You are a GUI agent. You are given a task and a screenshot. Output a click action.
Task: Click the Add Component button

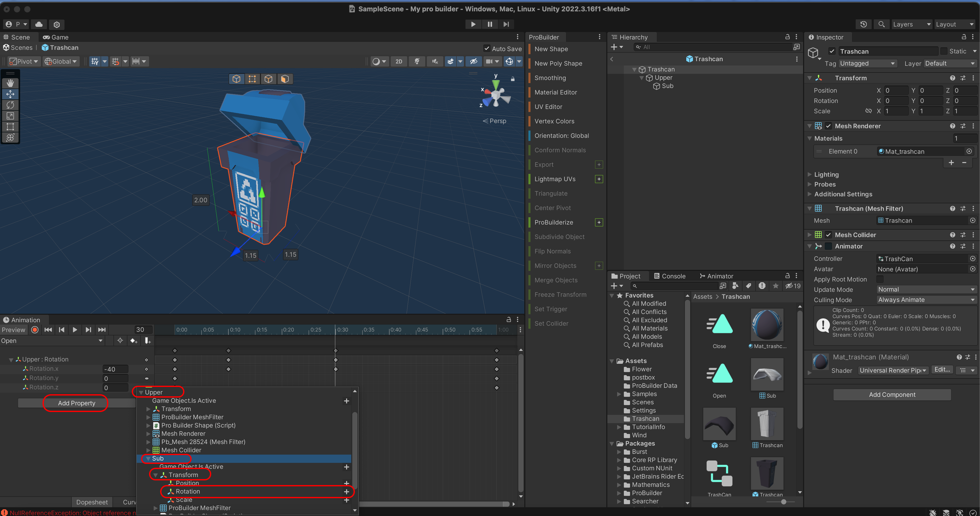(x=892, y=394)
